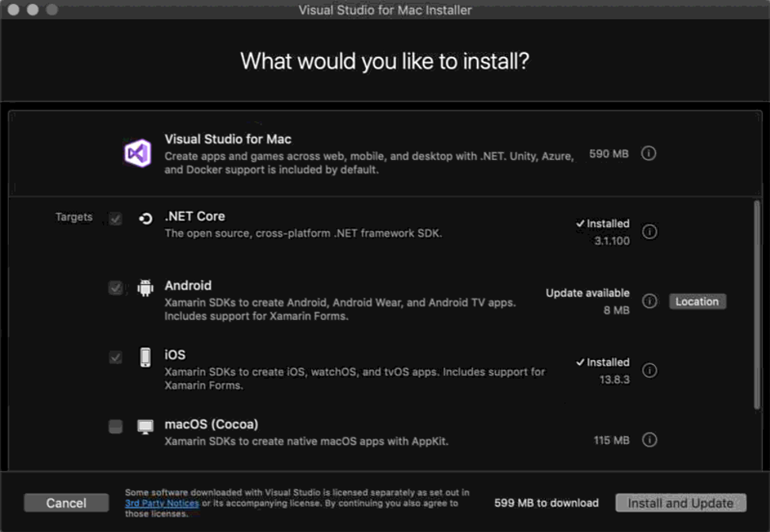Click the '590 MB' size text

coord(609,154)
